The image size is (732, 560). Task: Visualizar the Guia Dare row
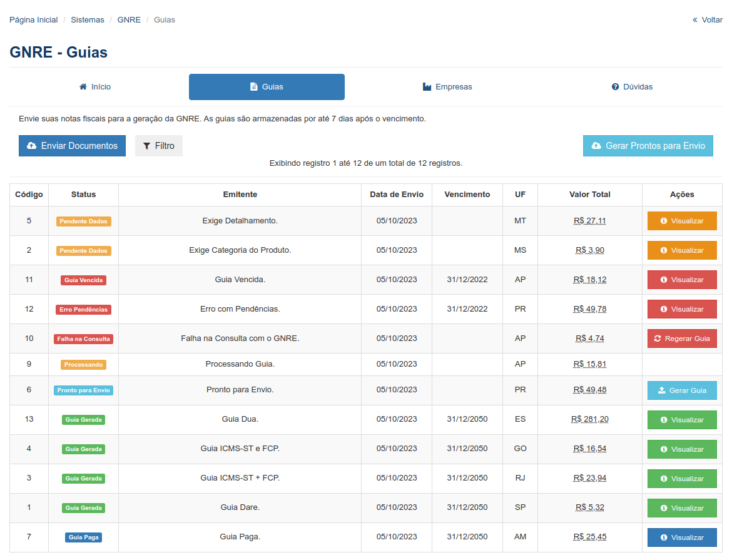coord(682,508)
